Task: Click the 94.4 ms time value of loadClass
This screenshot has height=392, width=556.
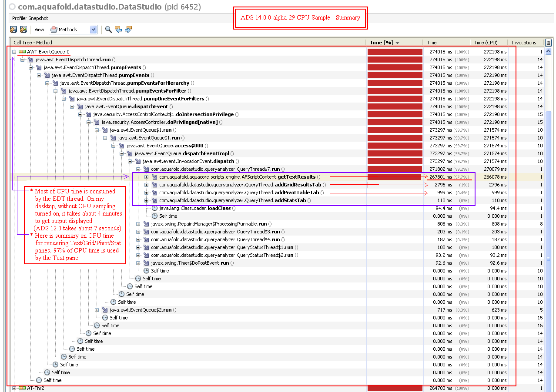Action: click(443, 208)
